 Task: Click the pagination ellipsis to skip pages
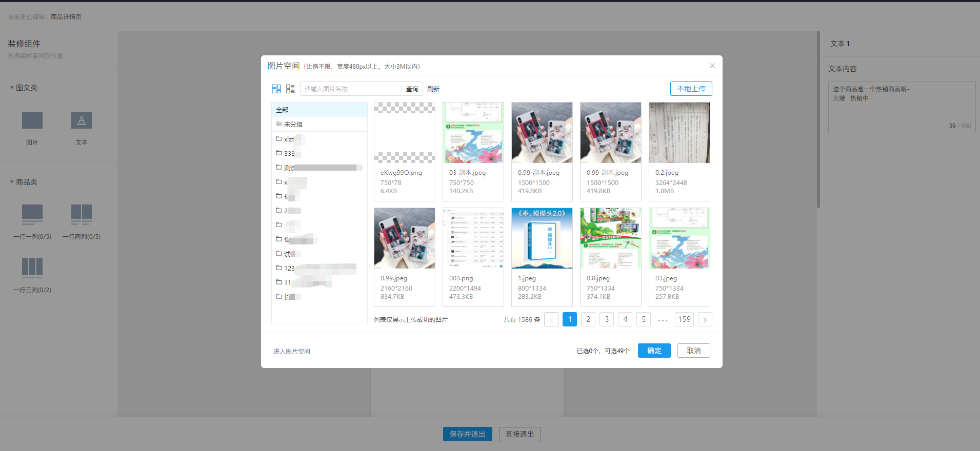point(663,320)
